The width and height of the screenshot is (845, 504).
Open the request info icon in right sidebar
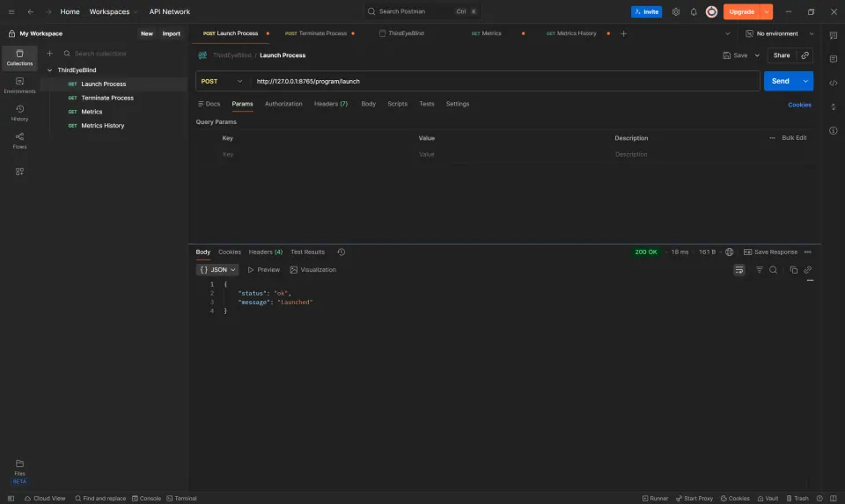click(x=834, y=130)
